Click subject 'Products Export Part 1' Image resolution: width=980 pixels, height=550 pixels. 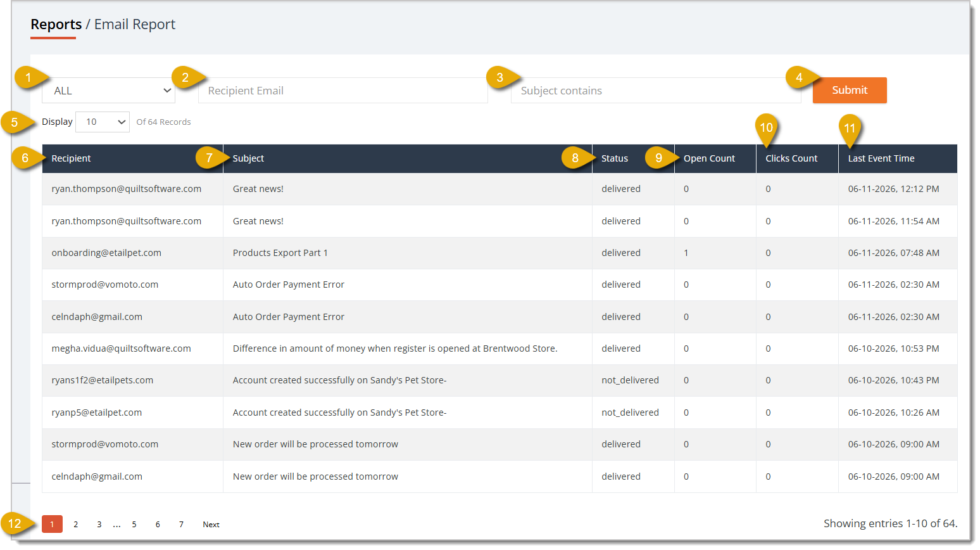tap(280, 253)
